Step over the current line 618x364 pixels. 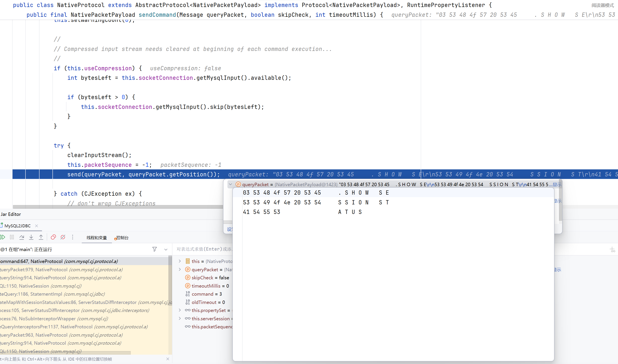(x=22, y=237)
